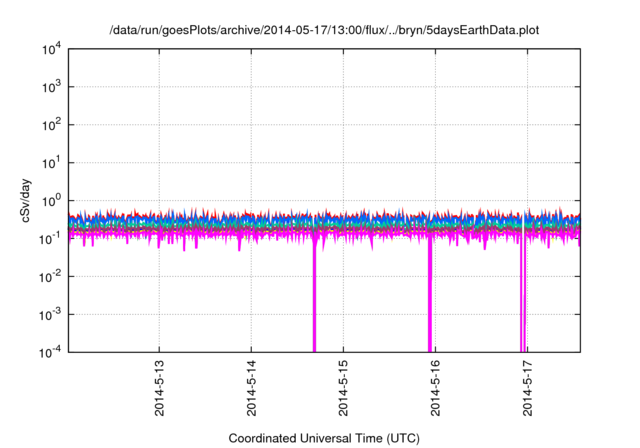Click the magenta dropout spike before 2014-5-17

(523, 296)
